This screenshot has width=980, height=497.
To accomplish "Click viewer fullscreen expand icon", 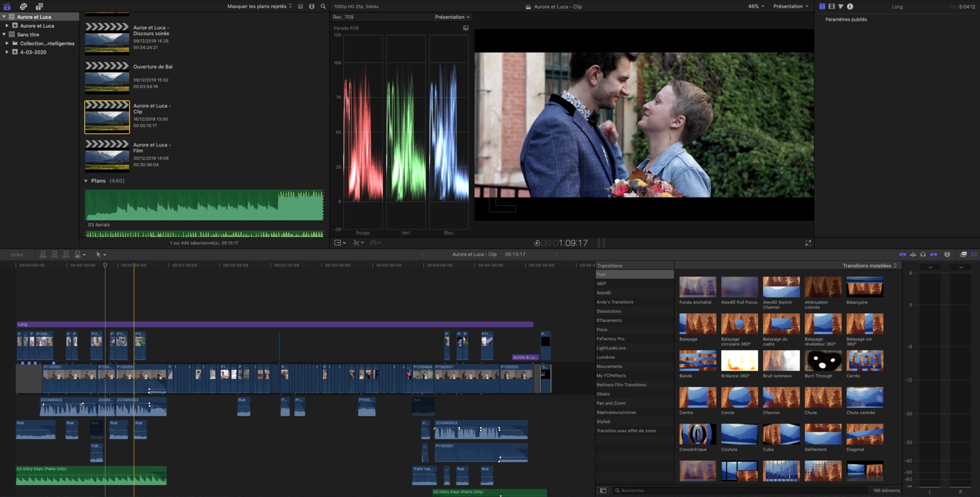I will coord(808,243).
